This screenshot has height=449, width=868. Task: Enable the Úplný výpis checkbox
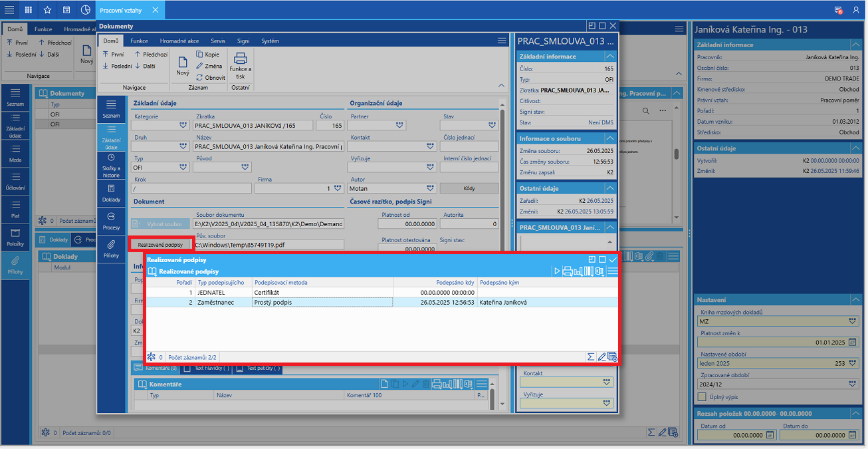702,397
